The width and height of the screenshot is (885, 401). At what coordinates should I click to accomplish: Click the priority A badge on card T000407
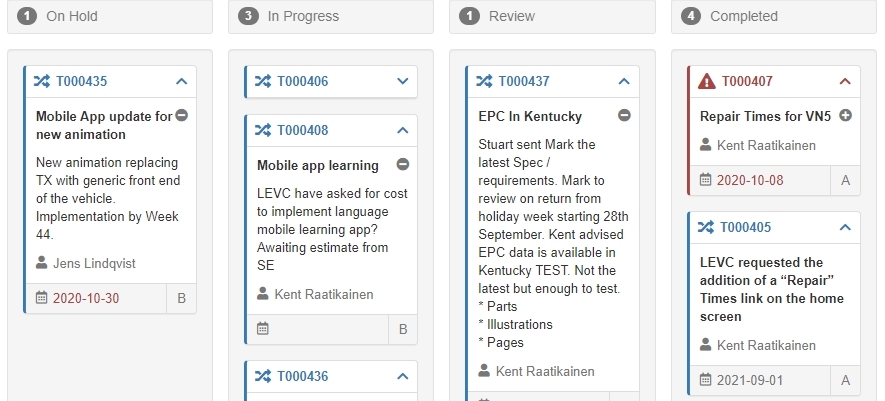click(845, 181)
